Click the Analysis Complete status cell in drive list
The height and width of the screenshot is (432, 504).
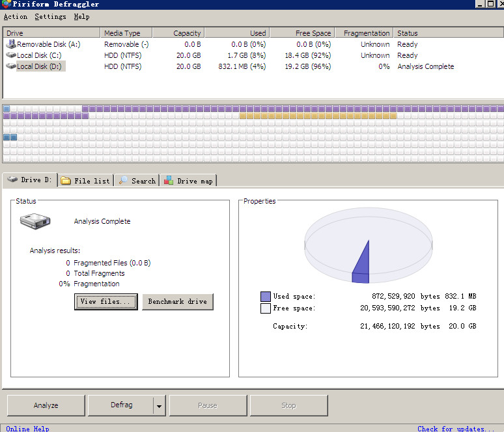426,66
